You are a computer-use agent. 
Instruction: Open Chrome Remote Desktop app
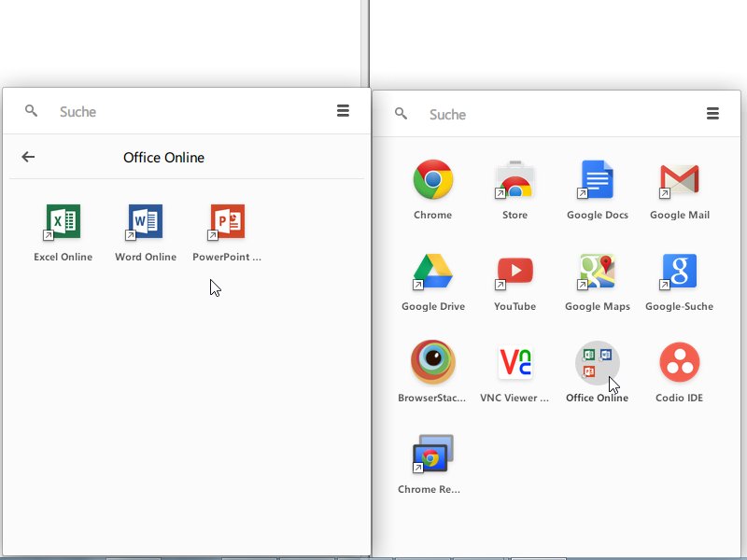433,454
